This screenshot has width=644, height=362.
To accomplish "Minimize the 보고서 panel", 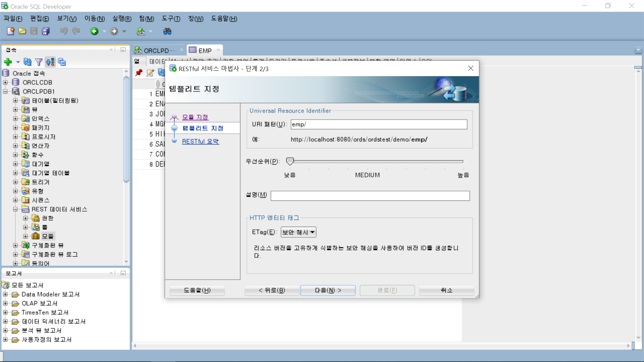I will pyautogui.click(x=123, y=273).
